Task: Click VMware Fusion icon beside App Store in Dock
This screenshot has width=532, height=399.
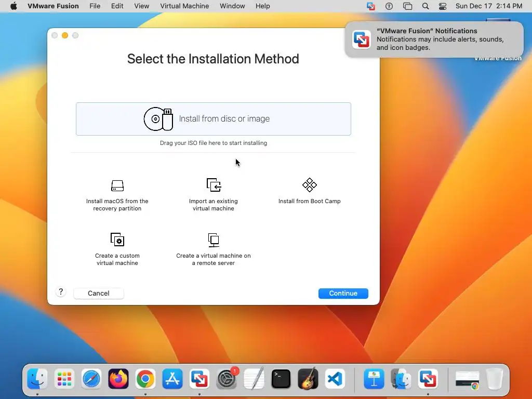Action: point(199,379)
